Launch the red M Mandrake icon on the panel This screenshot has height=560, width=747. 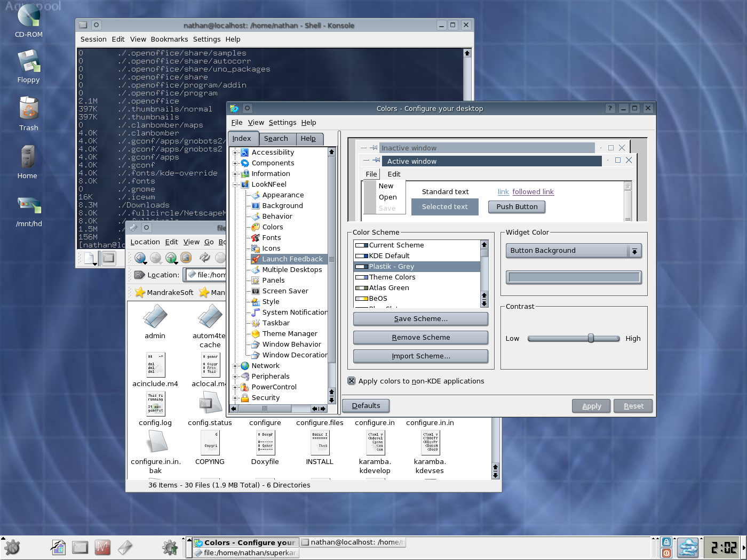click(102, 547)
